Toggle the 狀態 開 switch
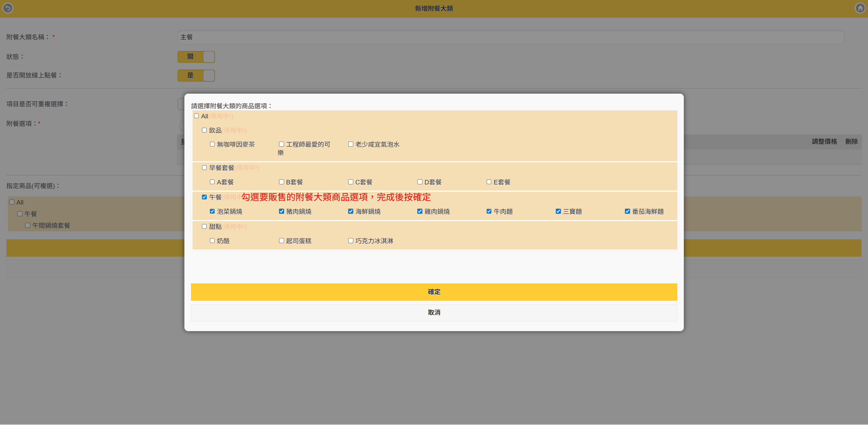This screenshot has width=868, height=425. (196, 57)
